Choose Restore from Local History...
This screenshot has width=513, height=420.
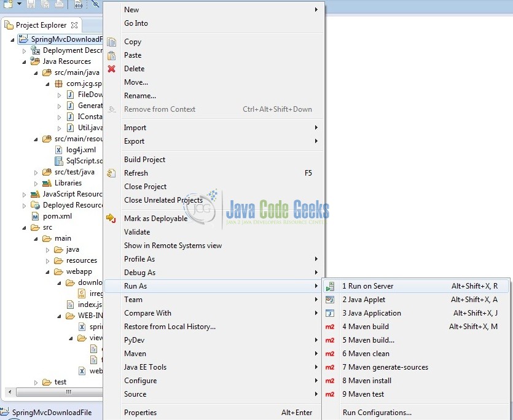[214, 327]
